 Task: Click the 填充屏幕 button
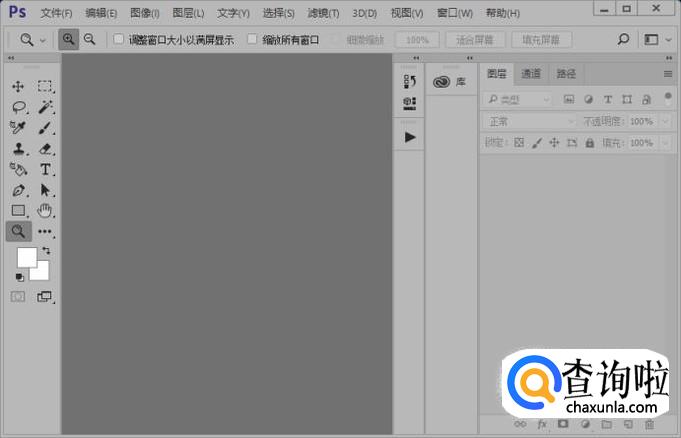point(542,40)
